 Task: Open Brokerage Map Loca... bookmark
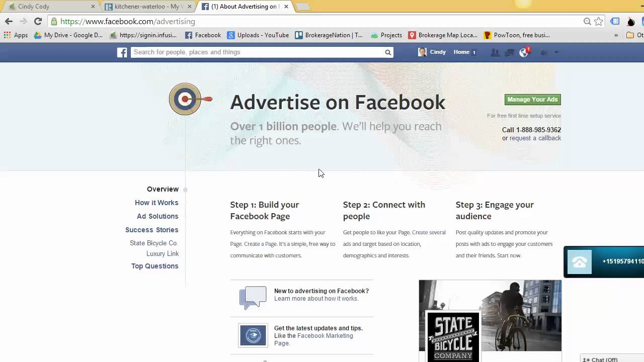coord(443,35)
